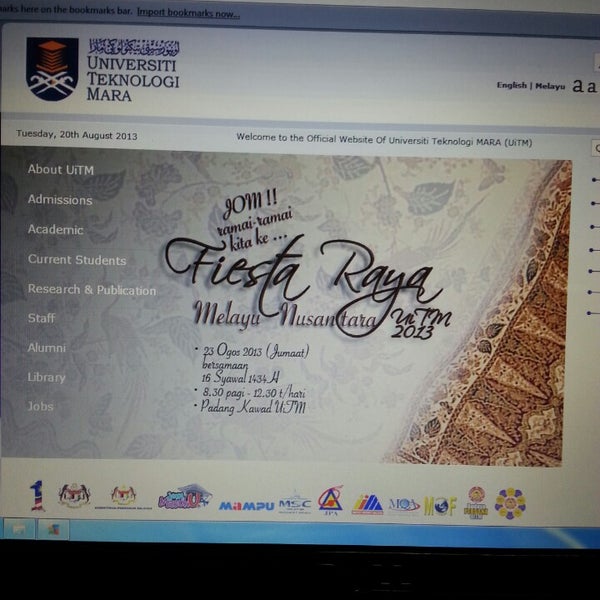Open the Kementerian Pendidikan Malaysia logo
600x600 pixels.
(x=123, y=497)
